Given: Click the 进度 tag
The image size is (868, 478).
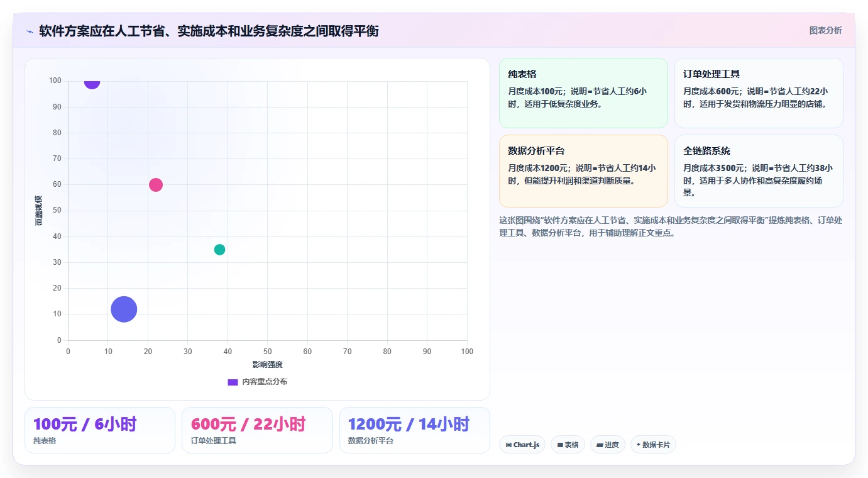Looking at the screenshot, I should 608,445.
